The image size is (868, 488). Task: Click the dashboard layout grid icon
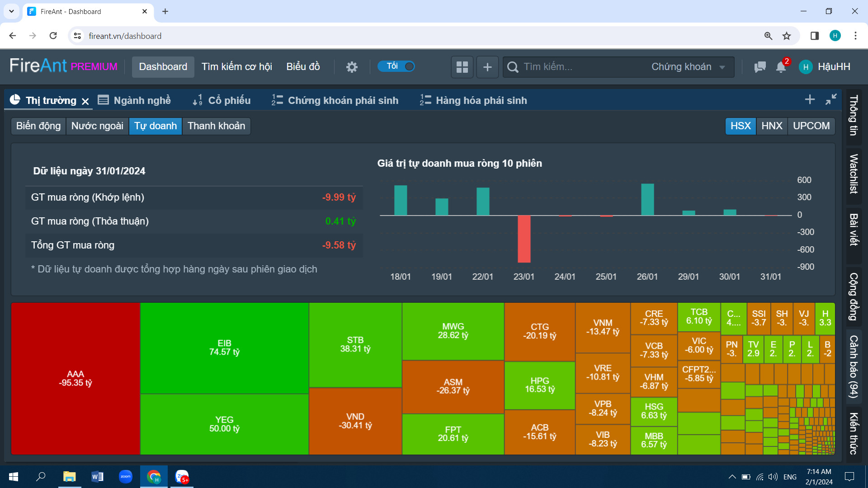[x=462, y=67]
